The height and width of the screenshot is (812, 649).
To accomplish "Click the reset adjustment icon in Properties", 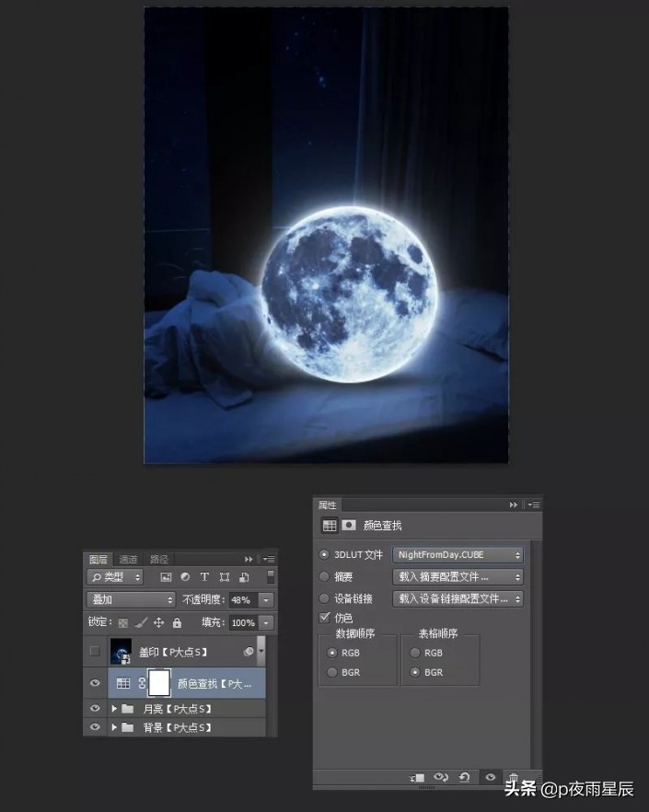I will pyautogui.click(x=465, y=777).
